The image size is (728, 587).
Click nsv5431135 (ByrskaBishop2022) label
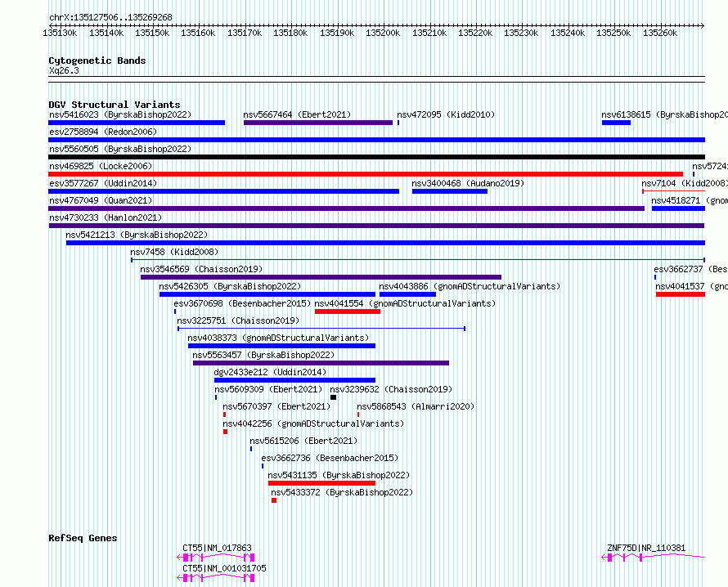pyautogui.click(x=339, y=475)
